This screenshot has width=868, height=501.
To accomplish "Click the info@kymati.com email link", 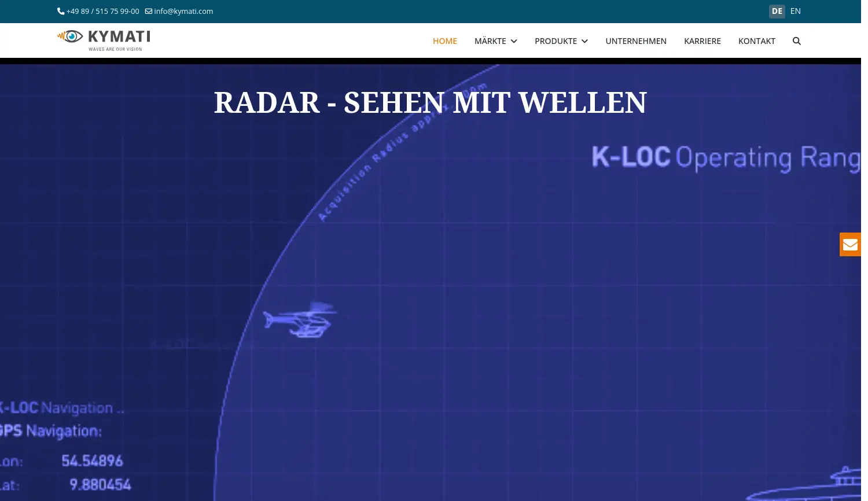I will click(183, 12).
